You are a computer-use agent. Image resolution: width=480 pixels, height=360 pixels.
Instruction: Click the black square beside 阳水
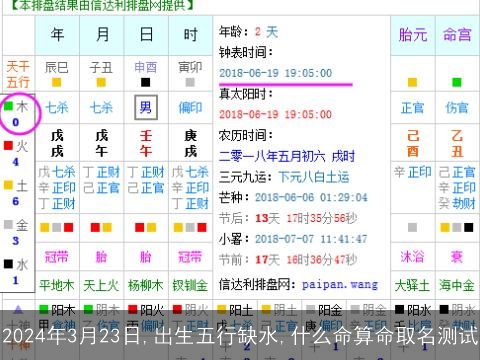click(399, 310)
